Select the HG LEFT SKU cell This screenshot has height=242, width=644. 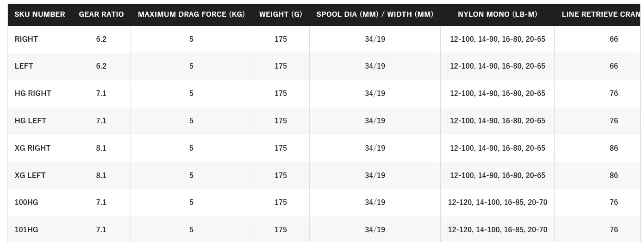click(x=31, y=121)
